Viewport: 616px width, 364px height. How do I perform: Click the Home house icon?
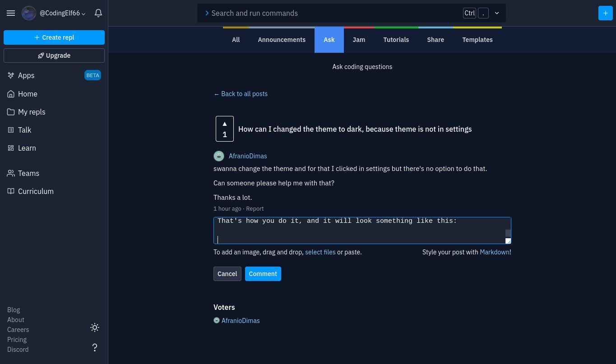point(11,94)
